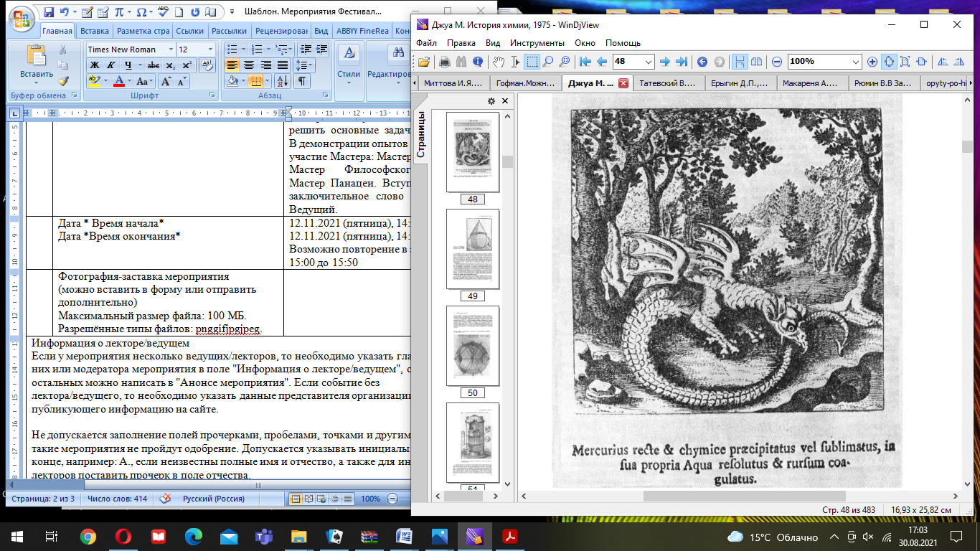
Task: Click Zoom in (plus) in WinDjView
Action: pyautogui.click(x=872, y=62)
